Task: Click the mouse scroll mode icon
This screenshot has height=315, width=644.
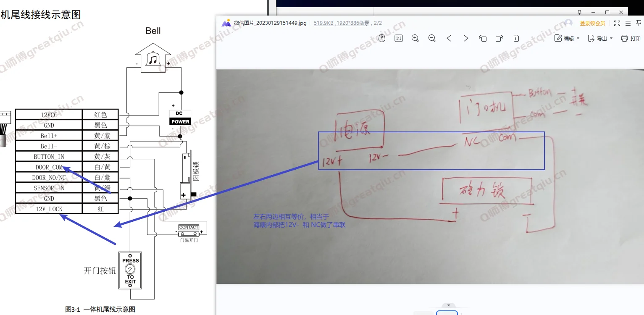Action: point(382,38)
